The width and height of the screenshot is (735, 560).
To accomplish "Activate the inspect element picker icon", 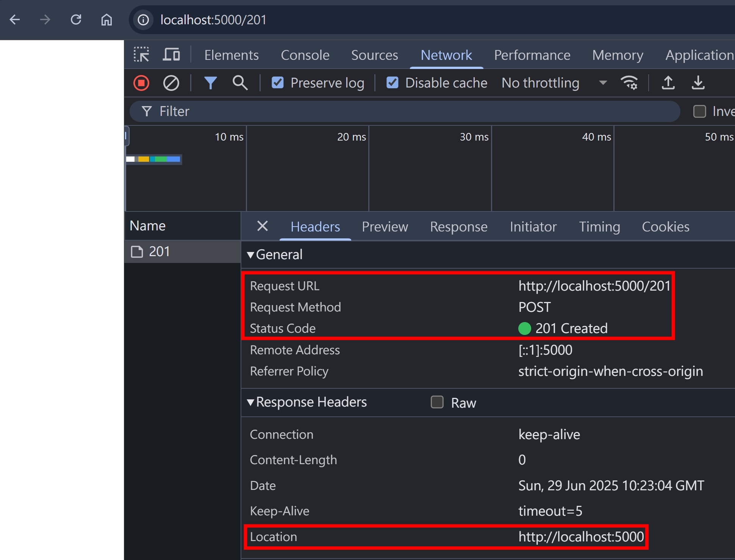I will click(141, 55).
